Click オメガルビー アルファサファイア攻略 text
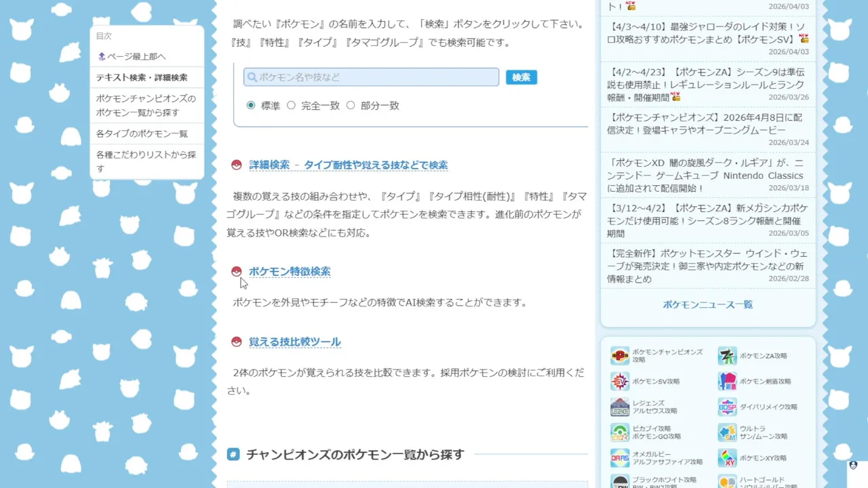The width and height of the screenshot is (868, 488). tap(668, 458)
